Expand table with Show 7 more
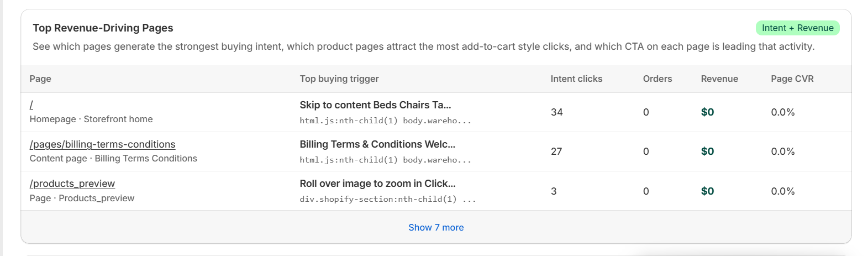 [x=436, y=227]
